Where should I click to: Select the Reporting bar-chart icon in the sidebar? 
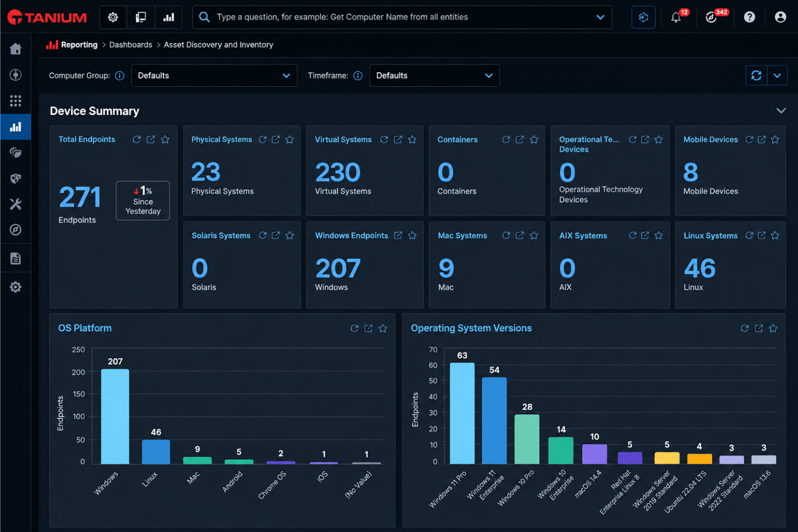[16, 127]
